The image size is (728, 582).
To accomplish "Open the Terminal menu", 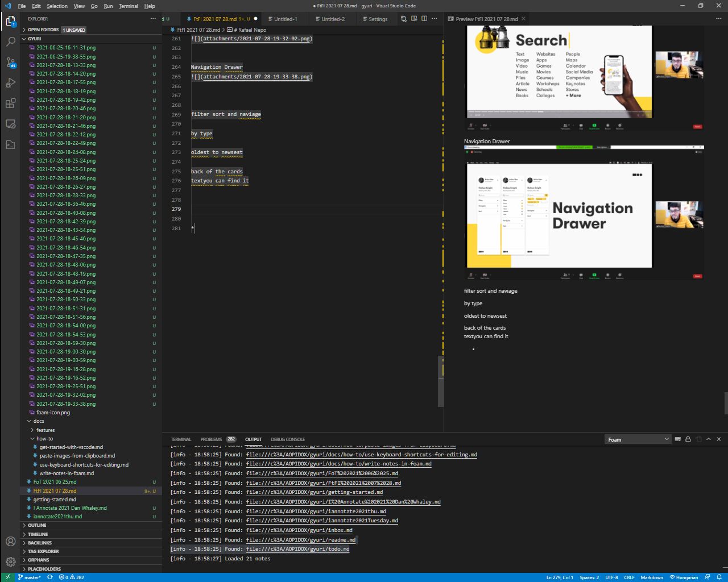I will coord(129,6).
